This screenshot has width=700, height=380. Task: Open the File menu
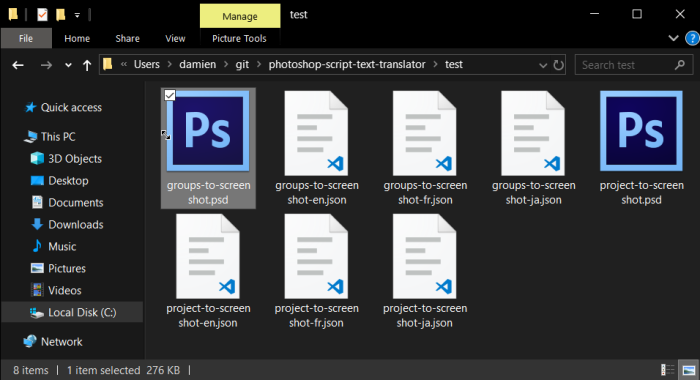pos(26,38)
